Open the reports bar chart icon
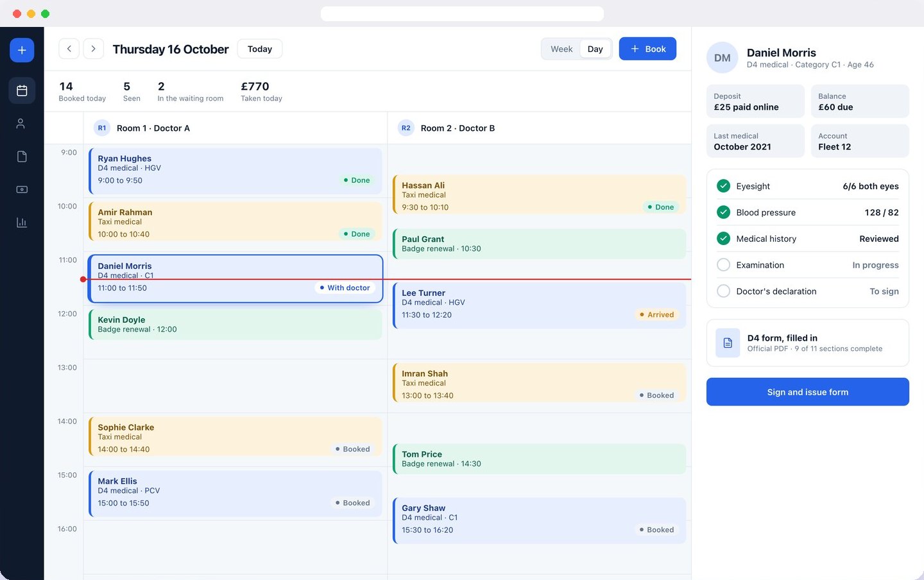The image size is (924, 580). [22, 223]
